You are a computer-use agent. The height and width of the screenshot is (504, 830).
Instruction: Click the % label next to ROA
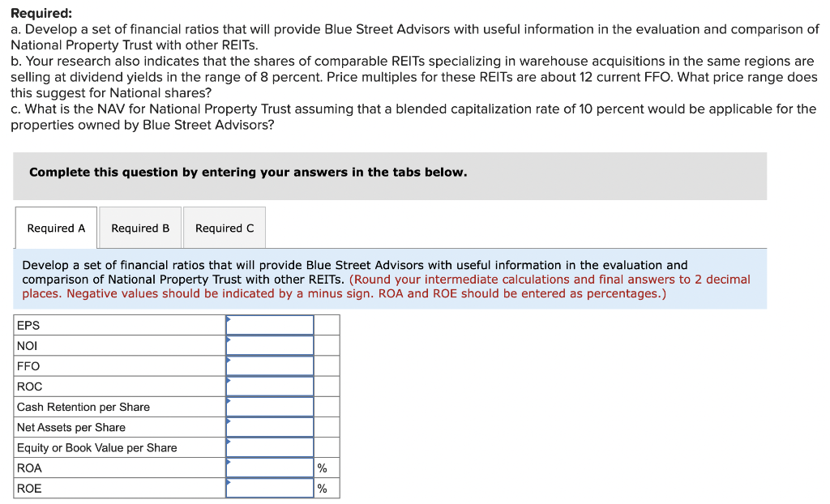(x=322, y=468)
